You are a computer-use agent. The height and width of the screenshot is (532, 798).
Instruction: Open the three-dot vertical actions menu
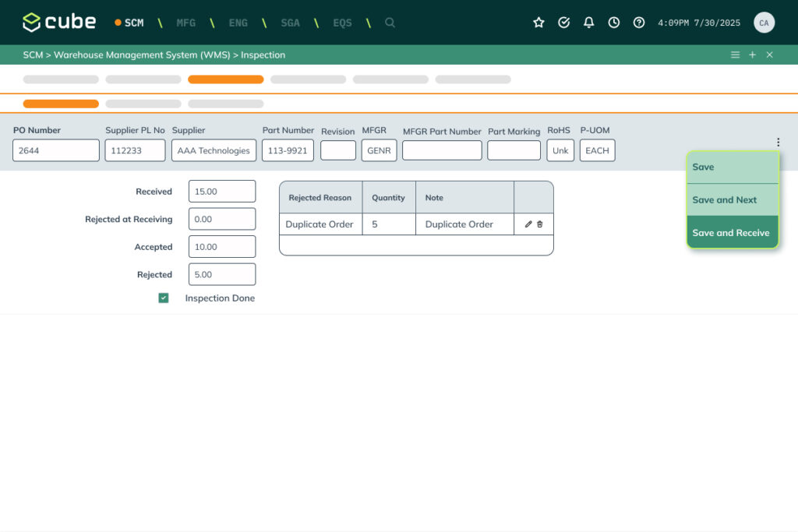tap(777, 143)
